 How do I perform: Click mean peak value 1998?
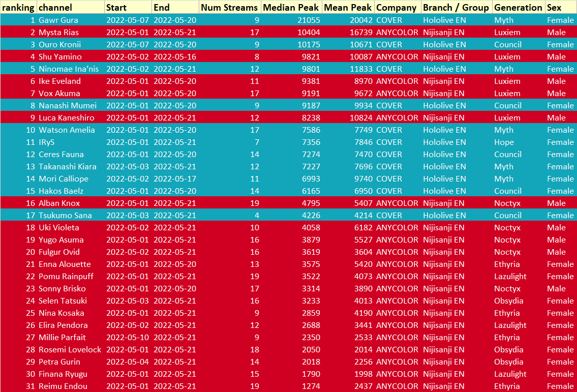(x=363, y=374)
